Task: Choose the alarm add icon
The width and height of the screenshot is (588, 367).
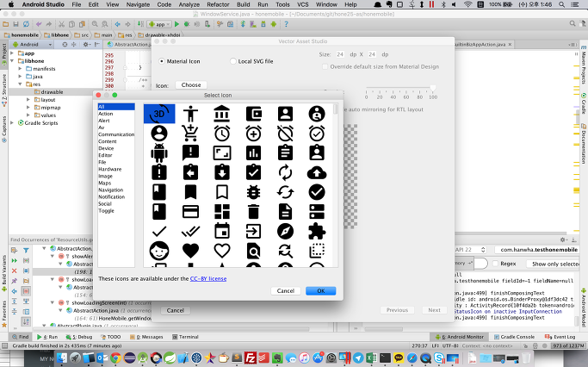Action: (x=253, y=134)
